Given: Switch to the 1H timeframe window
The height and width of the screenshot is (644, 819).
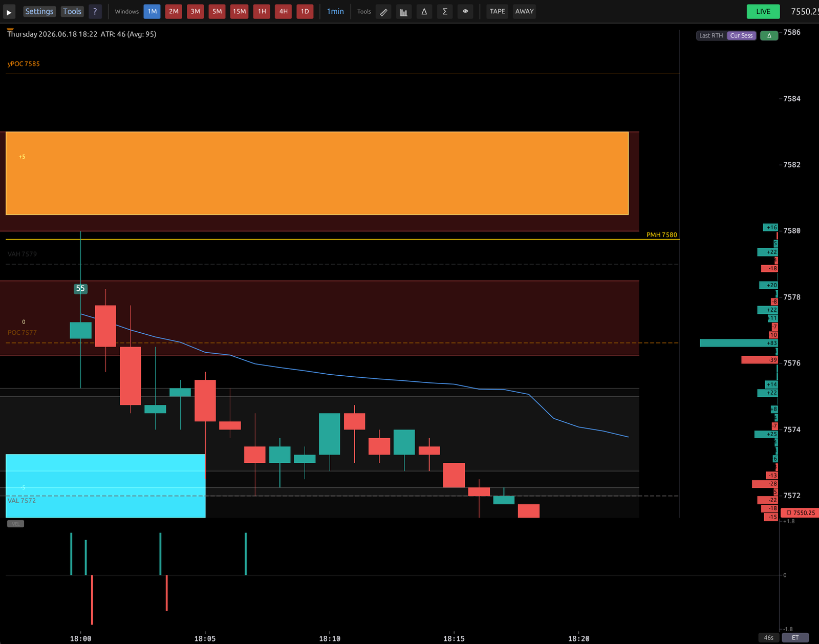Looking at the screenshot, I should tap(262, 11).
